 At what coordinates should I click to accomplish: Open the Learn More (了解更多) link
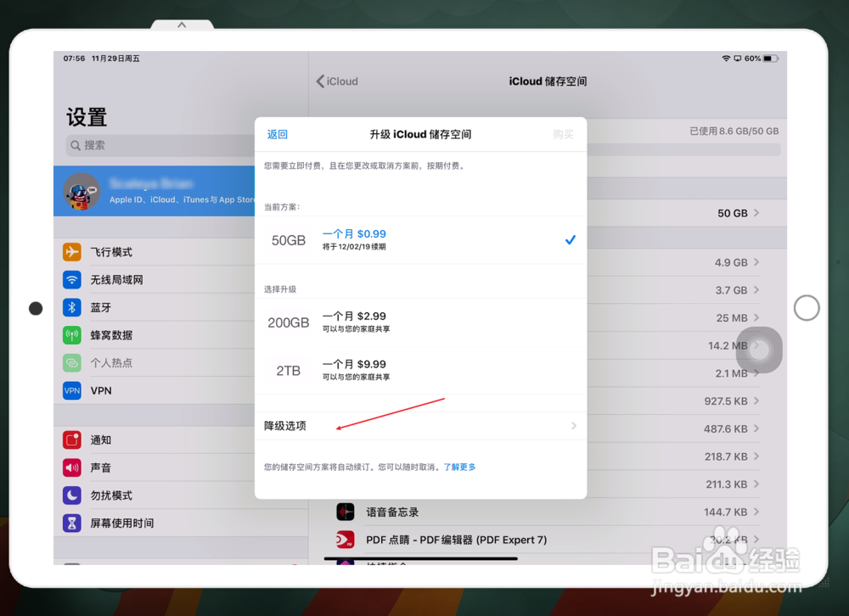click(x=459, y=467)
